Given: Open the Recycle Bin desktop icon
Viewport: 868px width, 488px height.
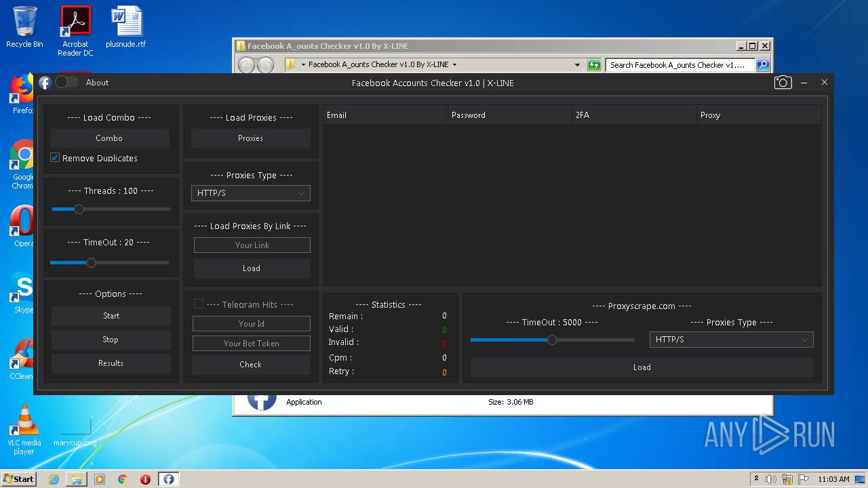Looking at the screenshot, I should click(24, 28).
